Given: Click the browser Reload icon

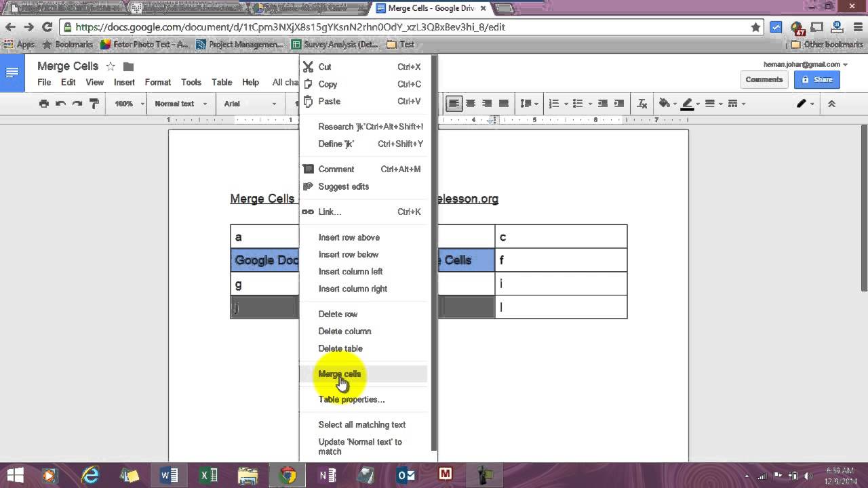Looking at the screenshot, I should 47,27.
